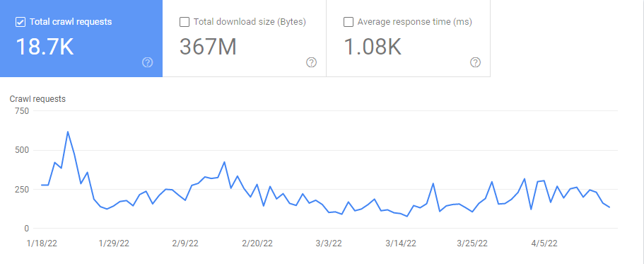This screenshot has height=264, width=644.
Task: Click the 3/14/22 date label
Action: point(402,243)
